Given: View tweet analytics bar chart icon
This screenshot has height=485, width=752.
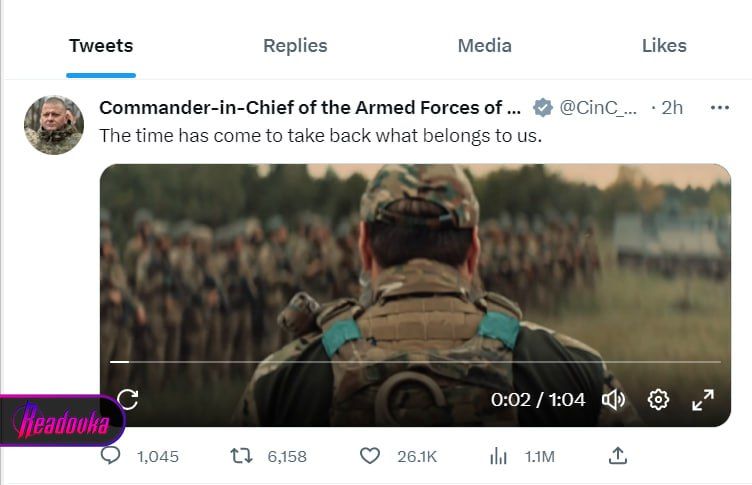Looking at the screenshot, I should [x=498, y=456].
